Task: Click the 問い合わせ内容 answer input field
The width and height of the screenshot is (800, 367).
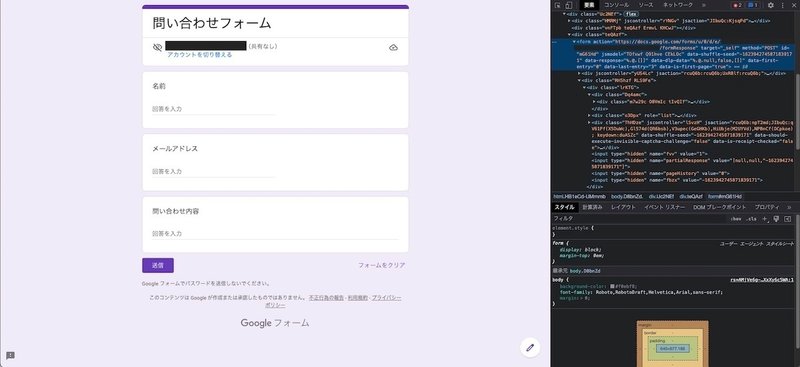Action: click(275, 234)
